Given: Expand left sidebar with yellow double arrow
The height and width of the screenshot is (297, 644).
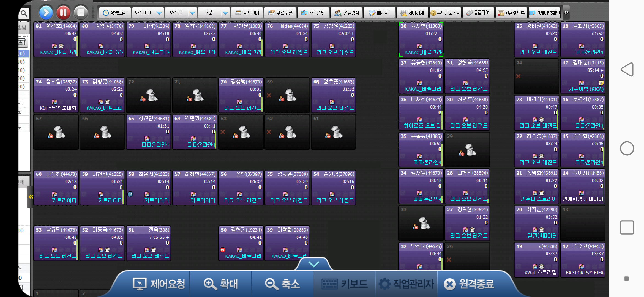Looking at the screenshot, I should coord(31,196).
